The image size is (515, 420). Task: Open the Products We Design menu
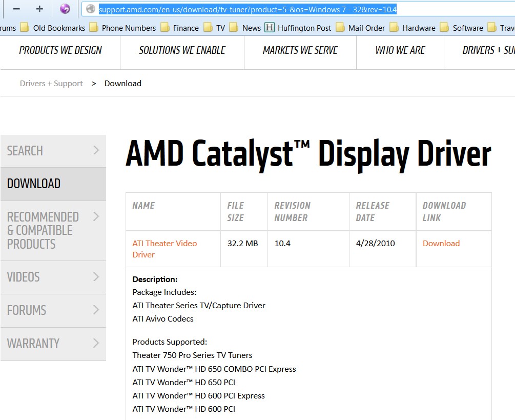coord(60,50)
